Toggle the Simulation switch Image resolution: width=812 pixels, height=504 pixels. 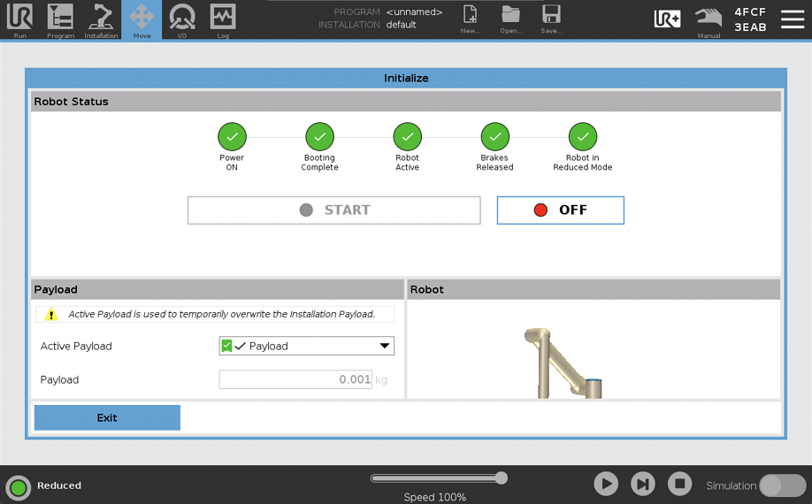tap(782, 485)
